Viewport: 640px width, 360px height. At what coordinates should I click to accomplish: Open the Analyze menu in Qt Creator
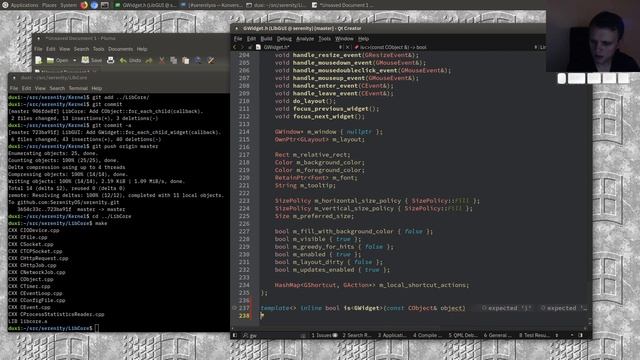coord(305,39)
